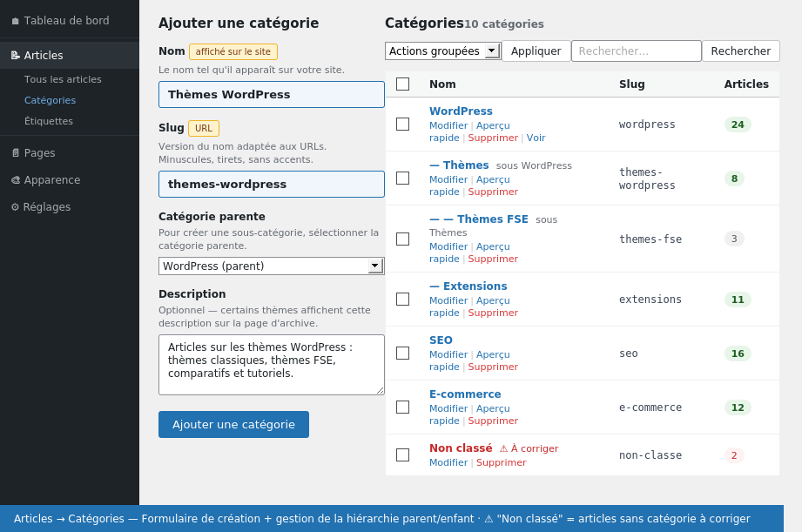
Task: Open the WordPress category link
Action: [461, 111]
